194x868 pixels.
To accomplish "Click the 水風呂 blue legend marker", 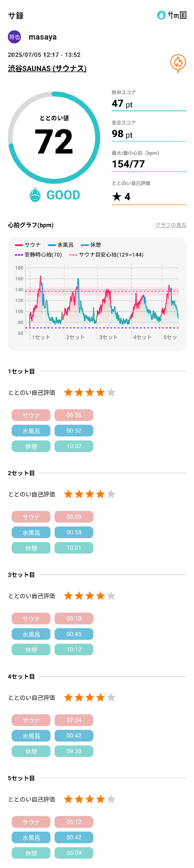I will coord(52,245).
